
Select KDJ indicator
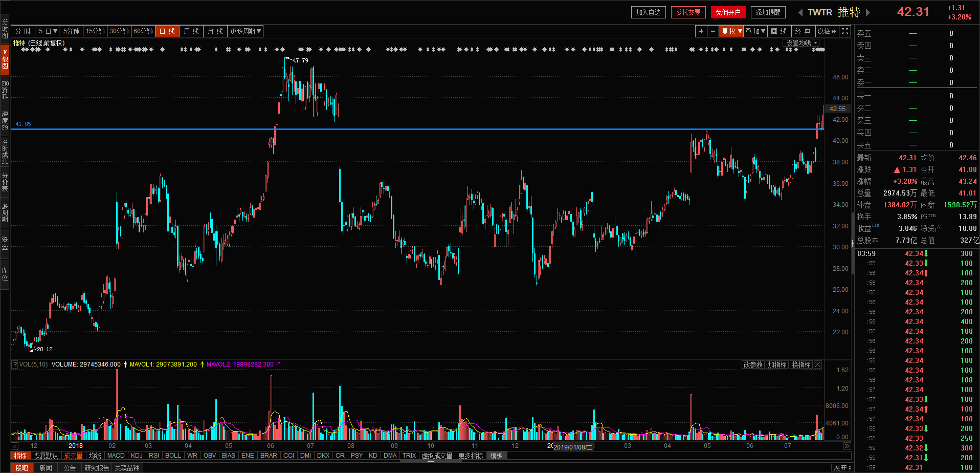pyautogui.click(x=137, y=456)
